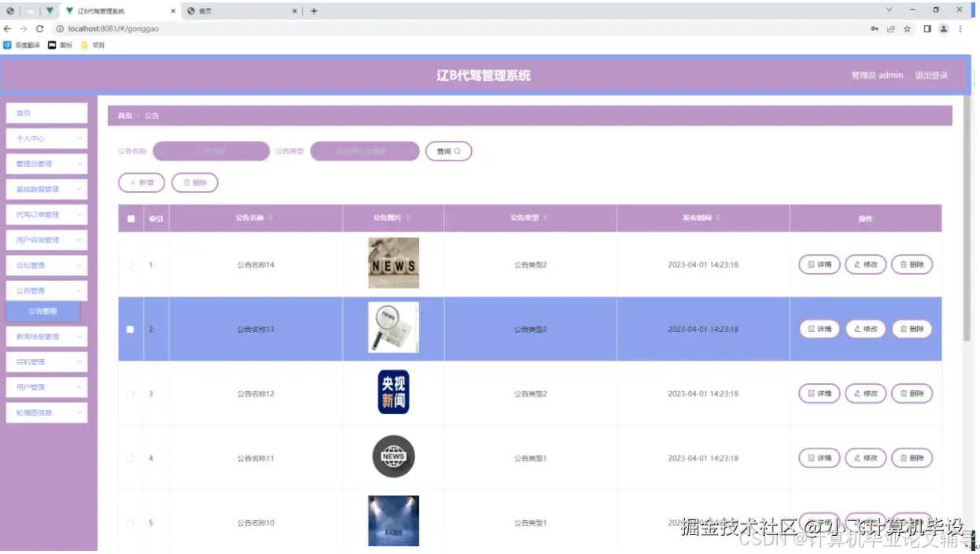The height and width of the screenshot is (554, 980).
Task: Open 详情 for 公告名称13 row
Action: pyautogui.click(x=820, y=329)
